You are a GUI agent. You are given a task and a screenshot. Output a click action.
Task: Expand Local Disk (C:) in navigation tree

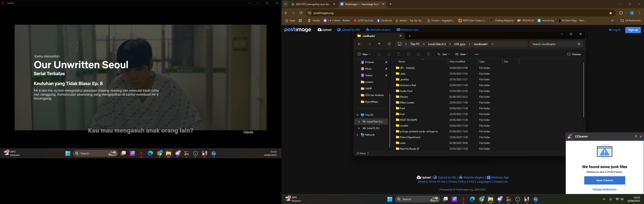[x=359, y=121]
